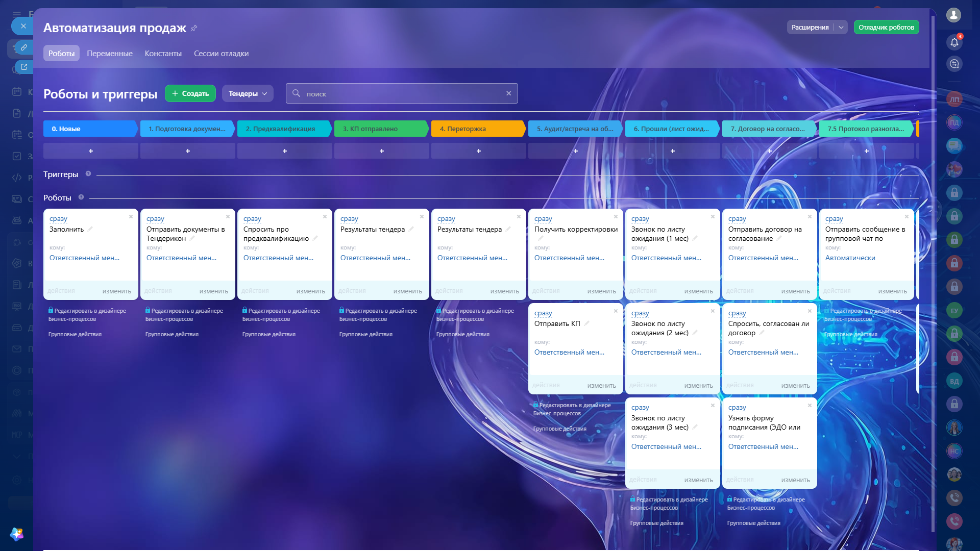
Task: Clear the search field with X icon
Action: tap(508, 93)
